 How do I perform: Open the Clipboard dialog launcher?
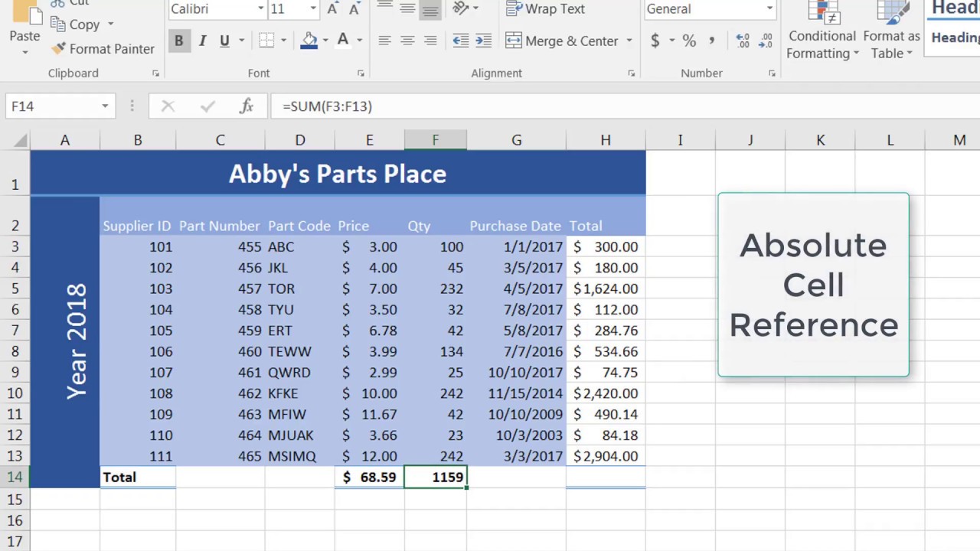[x=155, y=73]
